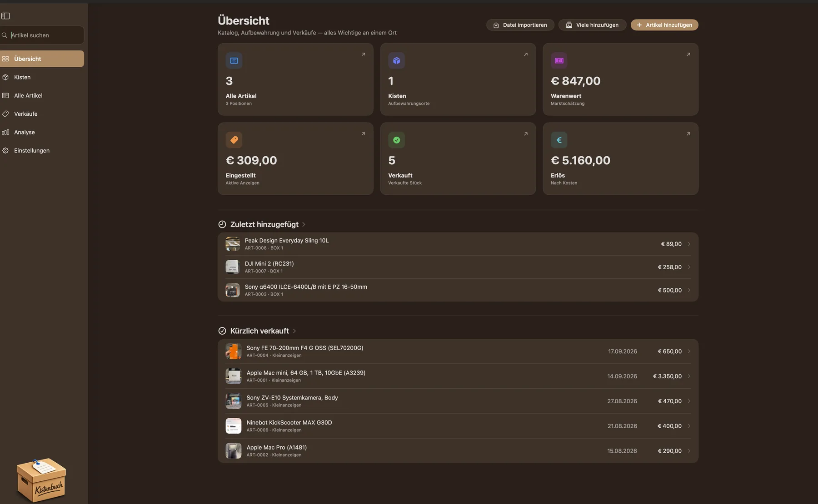Viewport: 818px width, 504px height.
Task: Open Erlös card via arrow icon
Action: coord(688,134)
